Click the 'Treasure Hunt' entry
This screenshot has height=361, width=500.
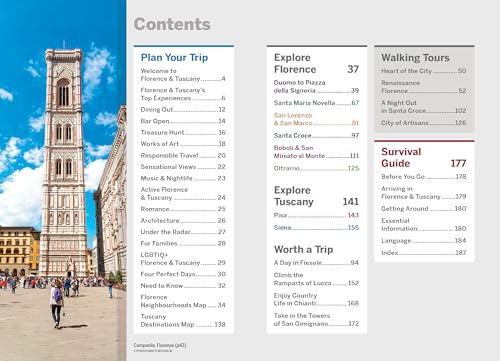tap(183, 132)
